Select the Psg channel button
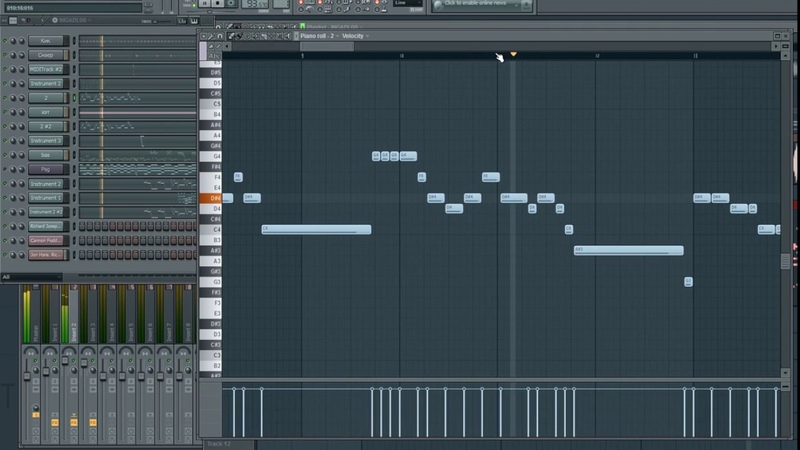This screenshot has height=450, width=800. pyautogui.click(x=46, y=169)
